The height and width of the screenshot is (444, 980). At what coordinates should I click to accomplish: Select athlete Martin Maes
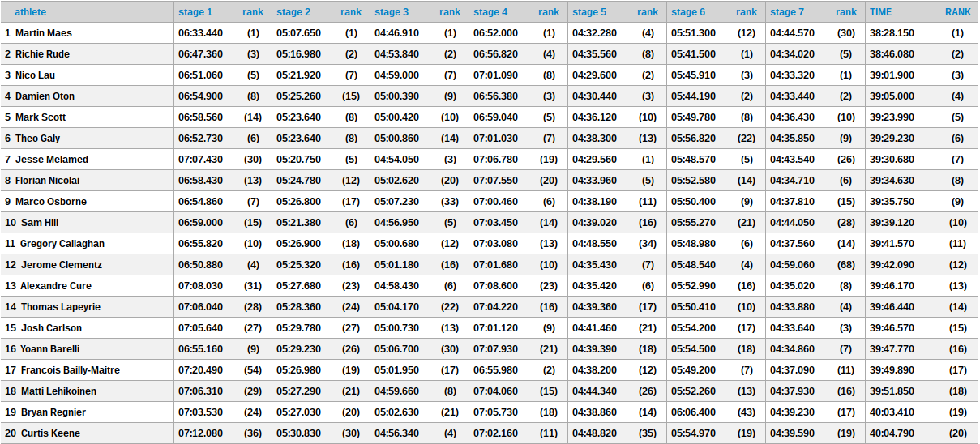(44, 33)
